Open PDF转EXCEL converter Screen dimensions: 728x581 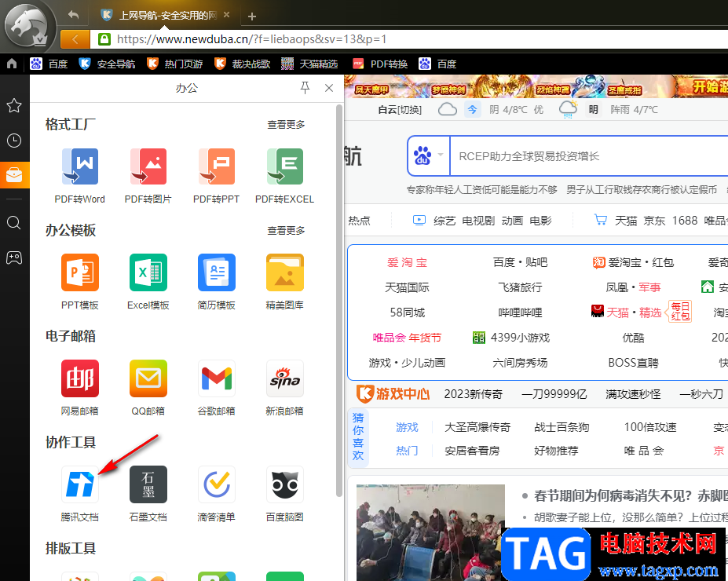284,176
